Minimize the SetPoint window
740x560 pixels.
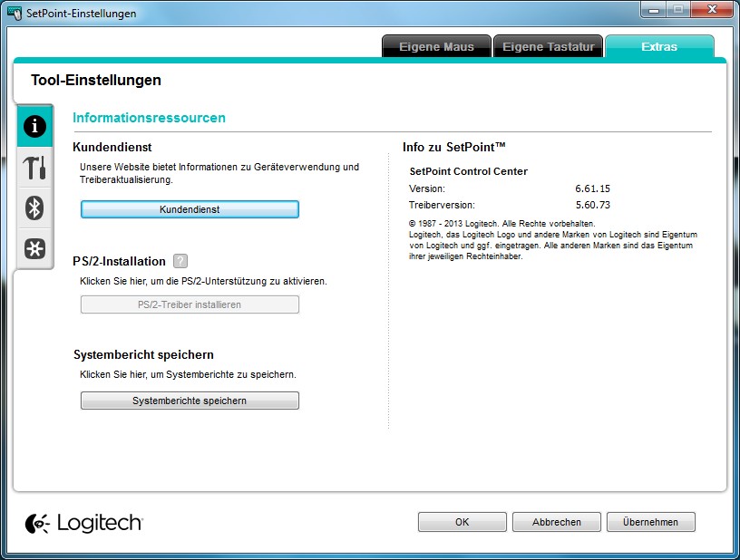click(654, 10)
